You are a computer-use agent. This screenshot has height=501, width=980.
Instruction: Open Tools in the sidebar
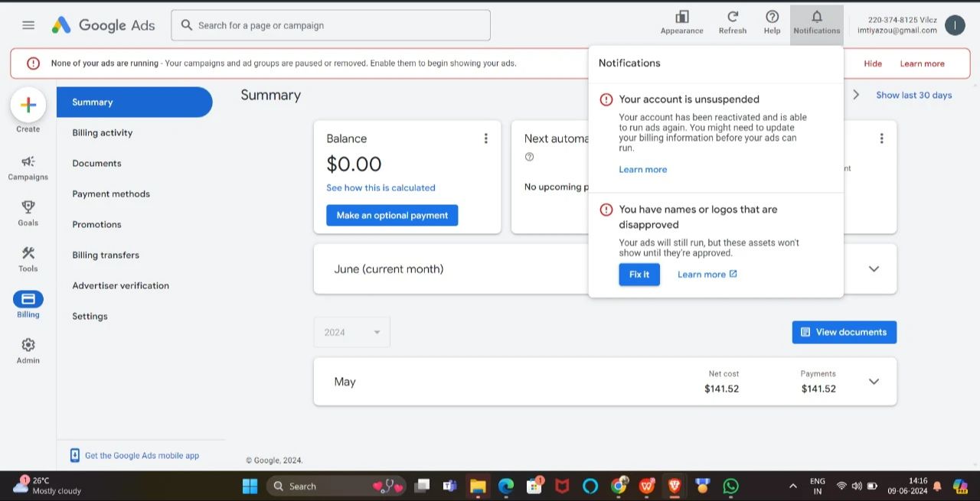click(28, 260)
